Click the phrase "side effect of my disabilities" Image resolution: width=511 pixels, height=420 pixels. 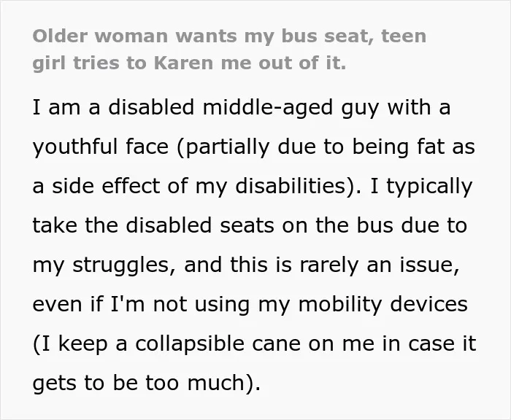[x=199, y=187]
